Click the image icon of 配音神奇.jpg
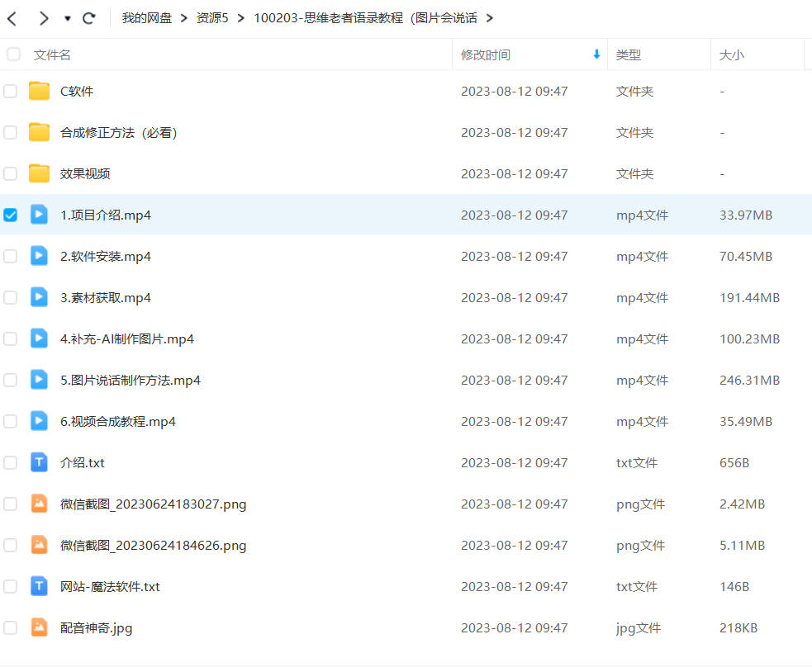The height and width of the screenshot is (672, 812). (39, 627)
